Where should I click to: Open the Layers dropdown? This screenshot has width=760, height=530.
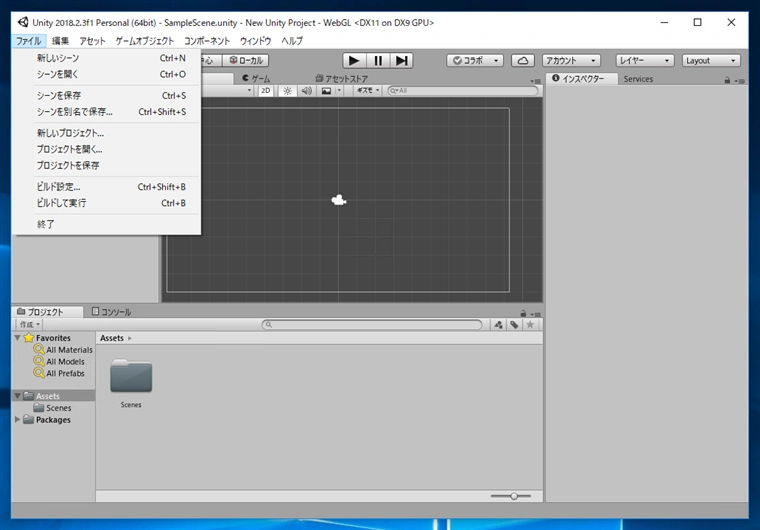(x=645, y=61)
